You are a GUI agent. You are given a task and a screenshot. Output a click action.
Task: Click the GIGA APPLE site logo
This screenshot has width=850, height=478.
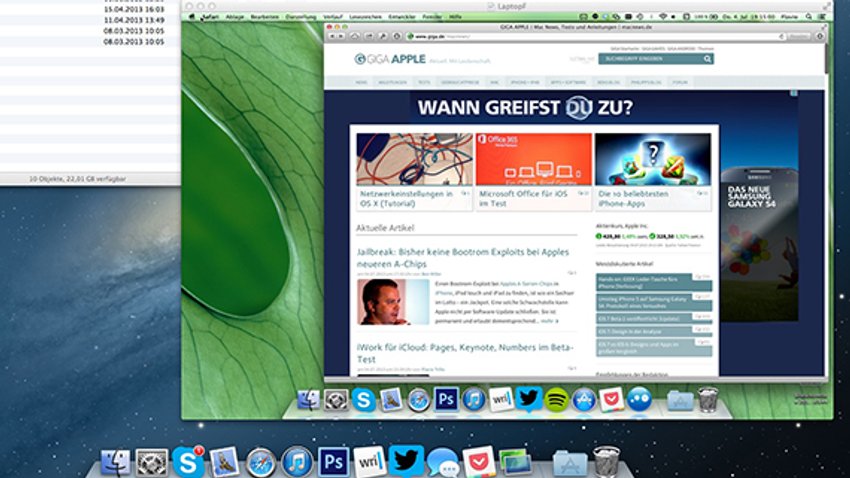[x=390, y=59]
